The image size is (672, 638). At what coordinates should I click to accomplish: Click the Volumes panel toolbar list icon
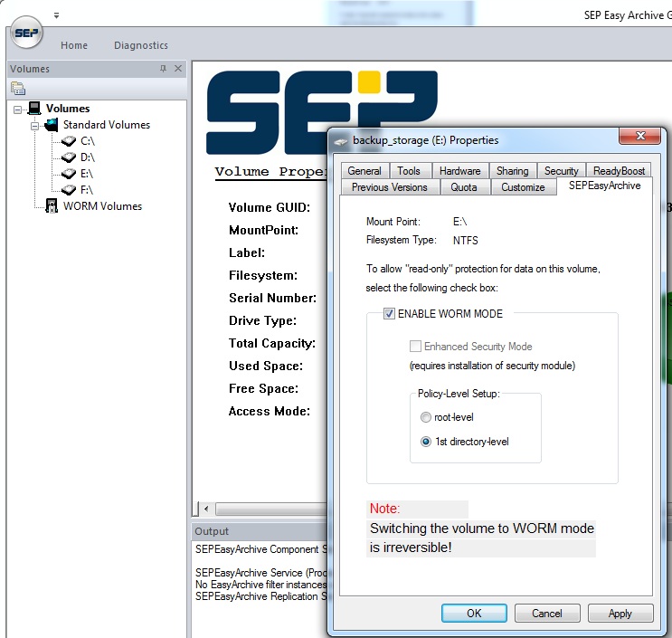tap(18, 89)
